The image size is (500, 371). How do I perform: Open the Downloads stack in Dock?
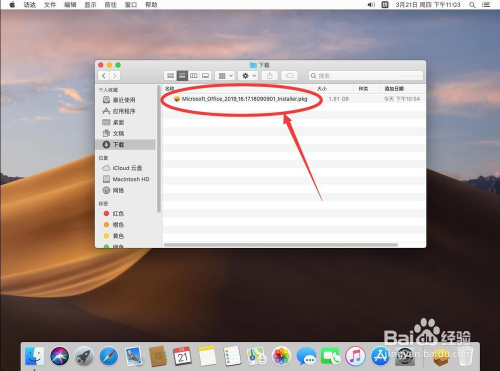441,356
